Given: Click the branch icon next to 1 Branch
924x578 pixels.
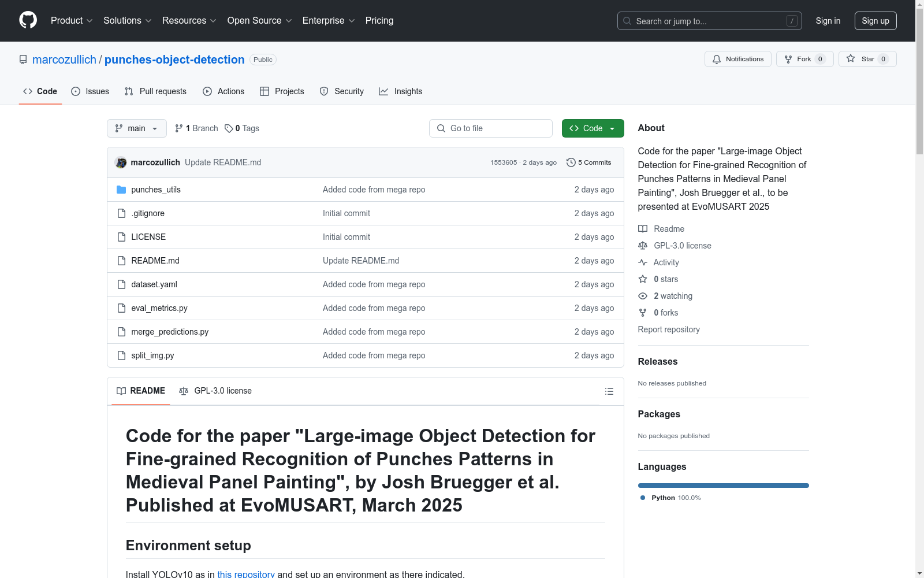Looking at the screenshot, I should coord(179,128).
